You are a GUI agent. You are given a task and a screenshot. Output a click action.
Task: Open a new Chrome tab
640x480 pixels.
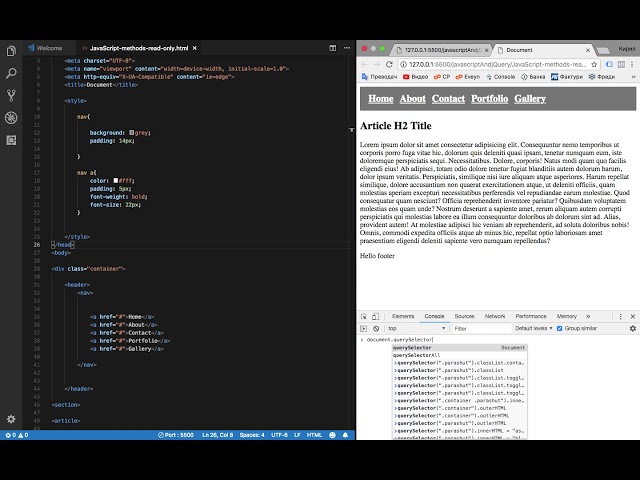click(x=604, y=51)
